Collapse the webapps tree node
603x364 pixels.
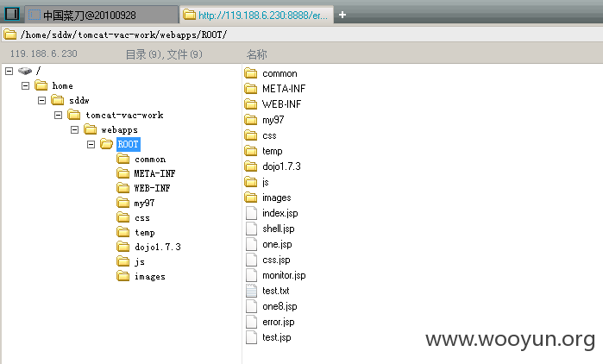click(74, 129)
